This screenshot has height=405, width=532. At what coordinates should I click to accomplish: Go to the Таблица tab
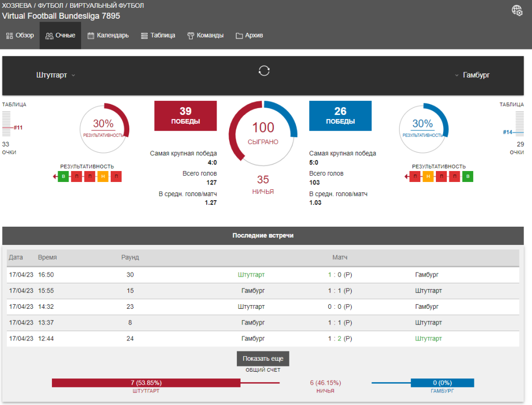pyautogui.click(x=158, y=36)
